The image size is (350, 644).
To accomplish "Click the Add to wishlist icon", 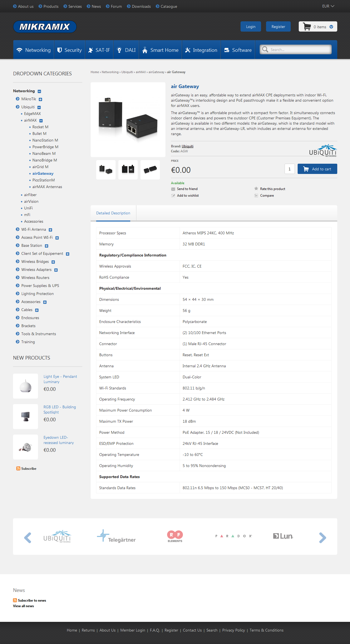I will click(x=173, y=196).
